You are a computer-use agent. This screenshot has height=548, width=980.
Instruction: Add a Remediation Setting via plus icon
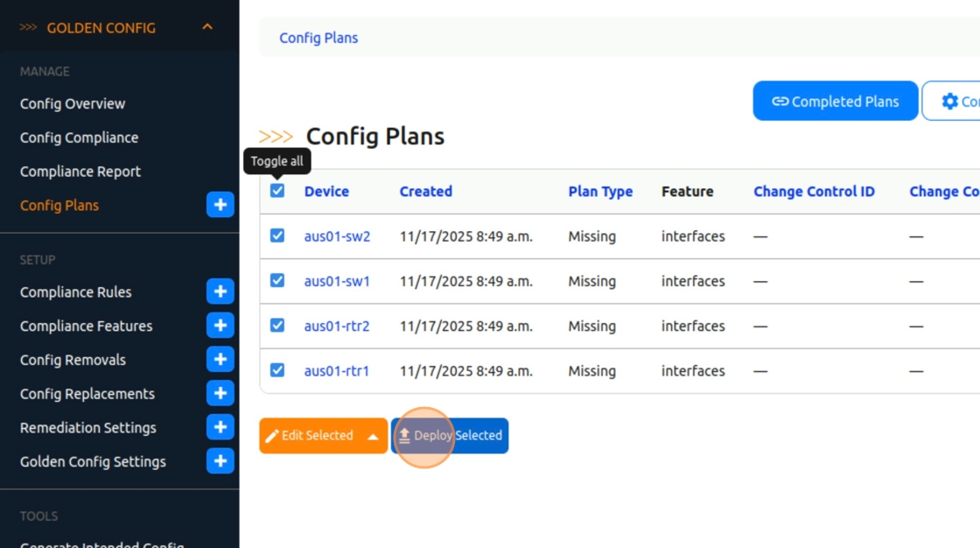point(220,426)
